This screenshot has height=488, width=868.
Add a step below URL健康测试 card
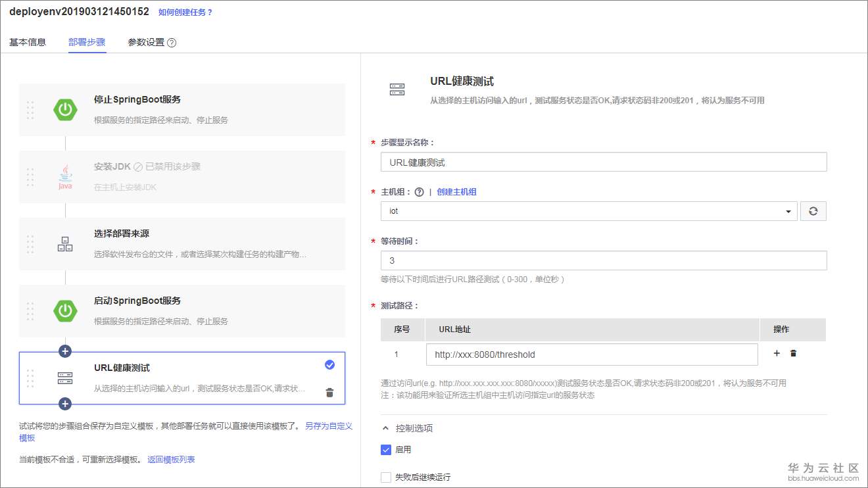[x=65, y=403]
